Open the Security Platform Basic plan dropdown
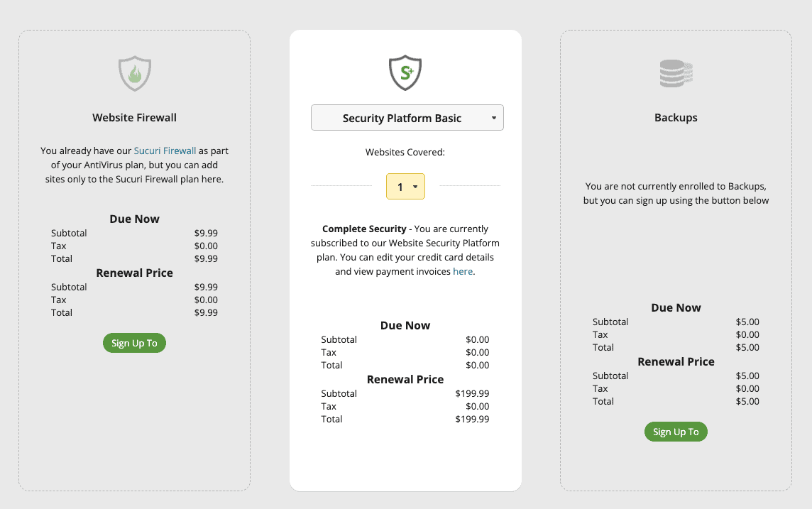Image resolution: width=812 pixels, height=509 pixels. point(407,118)
